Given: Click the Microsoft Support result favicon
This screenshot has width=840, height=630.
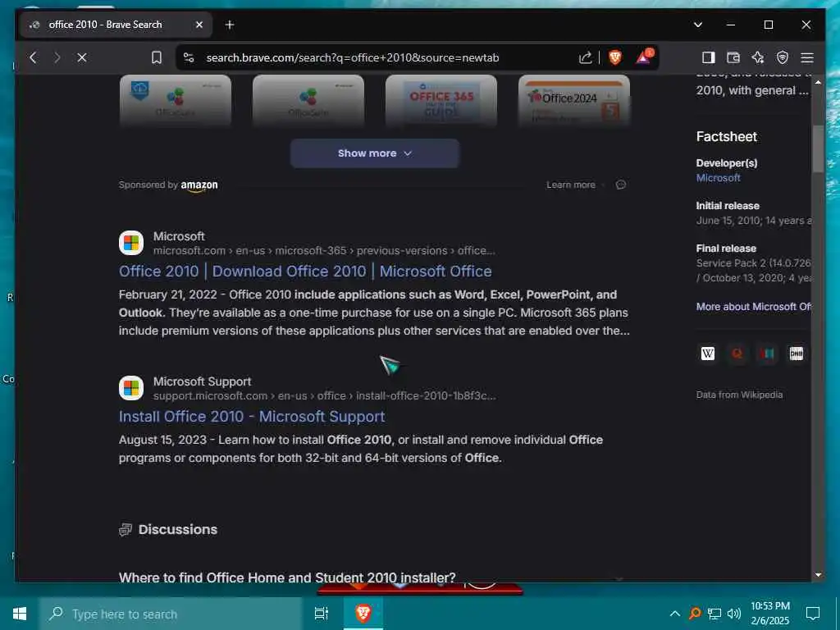Looking at the screenshot, I should click(131, 388).
